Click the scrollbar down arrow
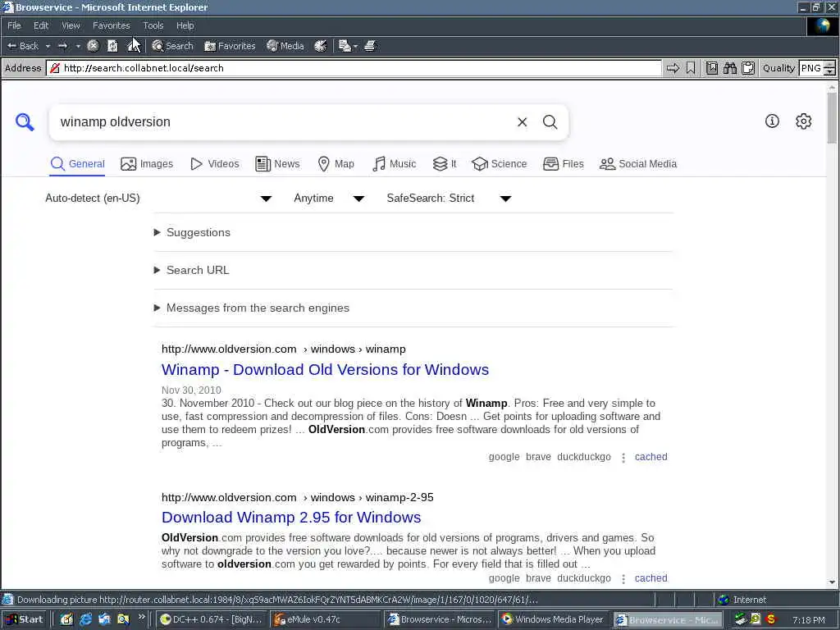This screenshot has height=630, width=840. coord(832,582)
